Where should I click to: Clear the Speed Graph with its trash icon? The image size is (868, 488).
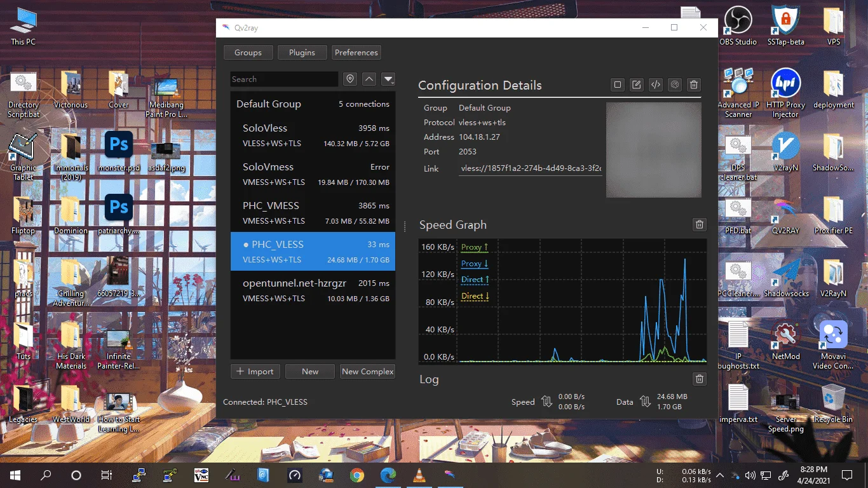700,224
